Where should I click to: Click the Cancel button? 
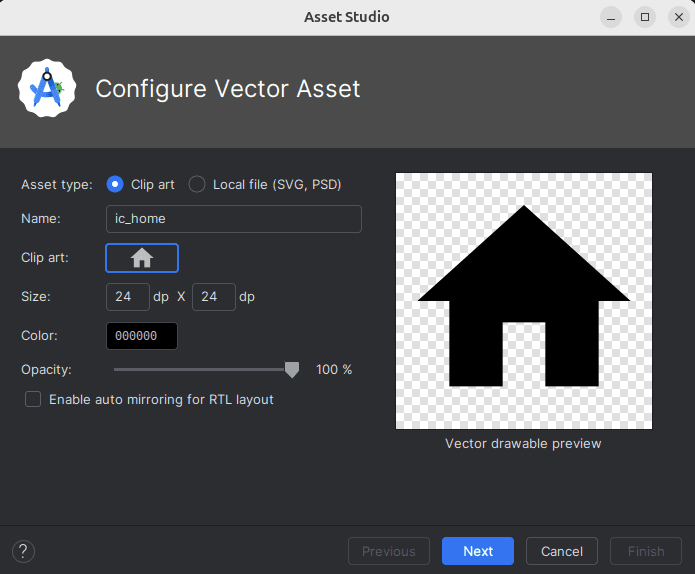[x=562, y=551]
